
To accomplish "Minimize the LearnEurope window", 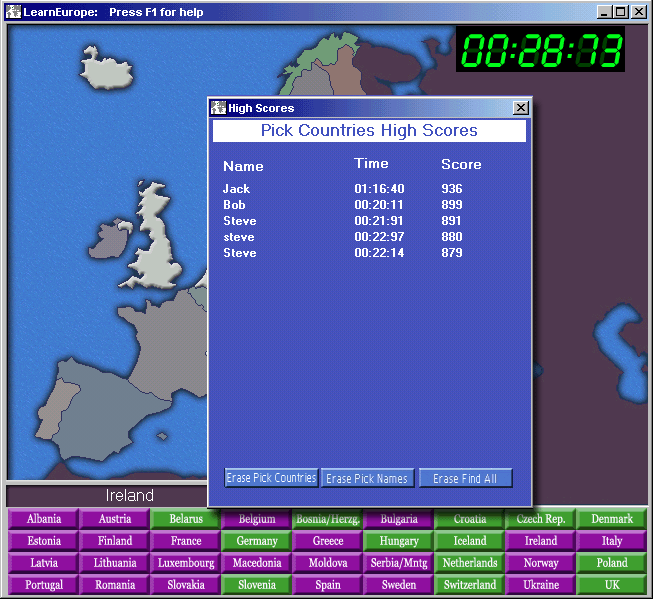I will point(605,12).
